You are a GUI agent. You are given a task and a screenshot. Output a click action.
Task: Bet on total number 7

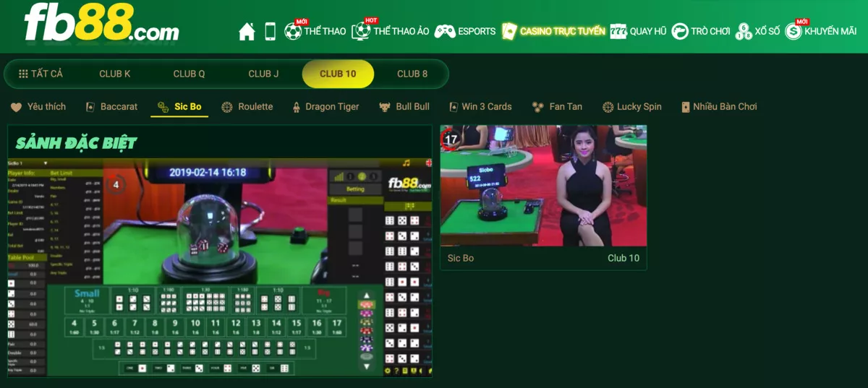pyautogui.click(x=134, y=327)
